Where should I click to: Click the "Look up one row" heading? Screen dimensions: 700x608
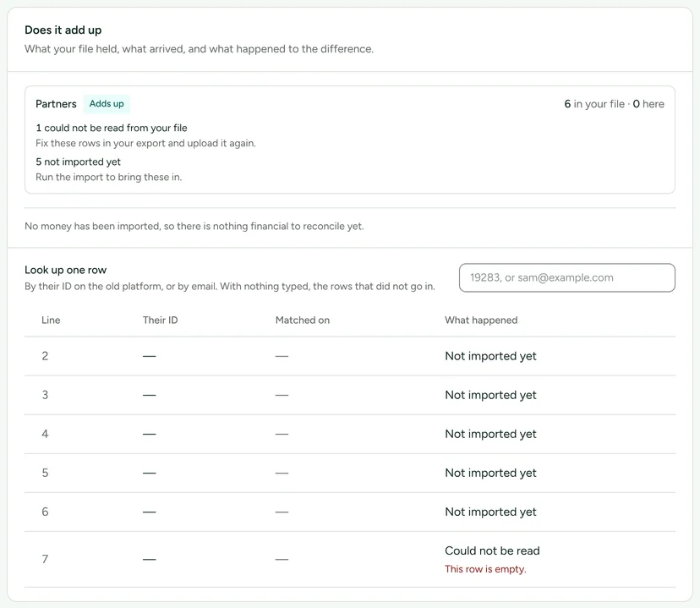pos(66,270)
